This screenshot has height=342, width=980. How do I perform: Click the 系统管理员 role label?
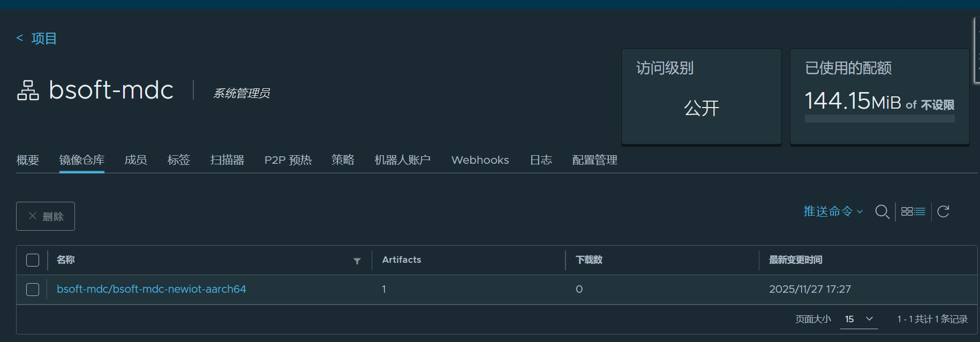click(242, 93)
